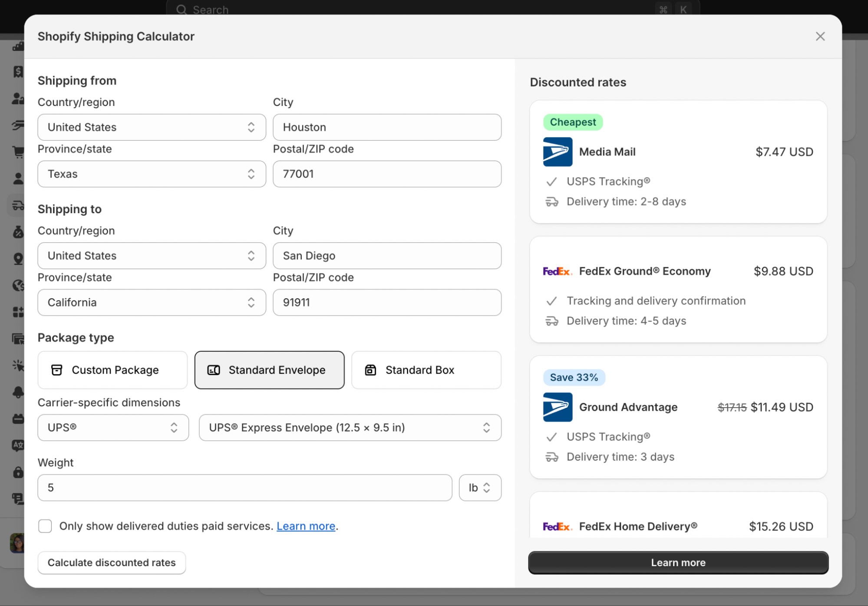Open Shipping from Province/state Texas dropdown
The height and width of the screenshot is (606, 868).
pyautogui.click(x=152, y=174)
